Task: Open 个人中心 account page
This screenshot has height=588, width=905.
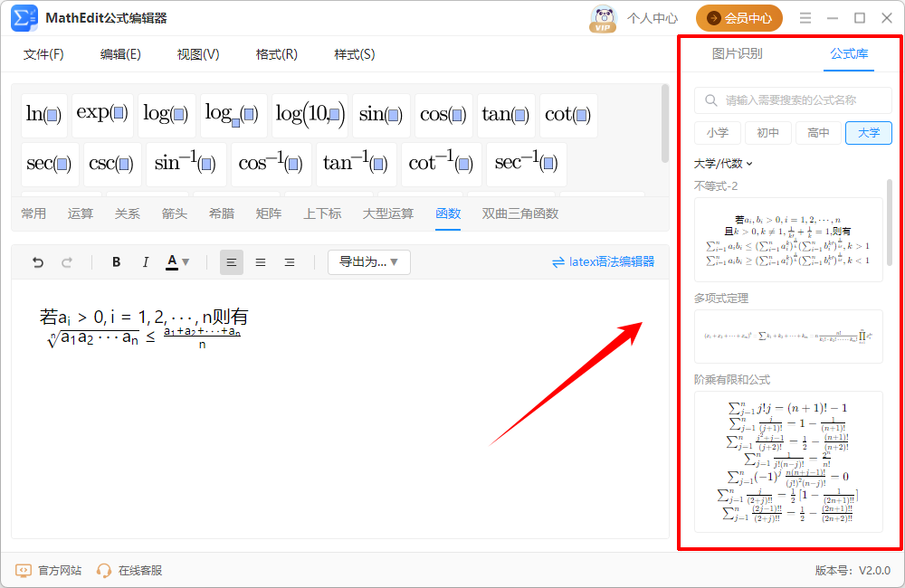Action: [653, 18]
